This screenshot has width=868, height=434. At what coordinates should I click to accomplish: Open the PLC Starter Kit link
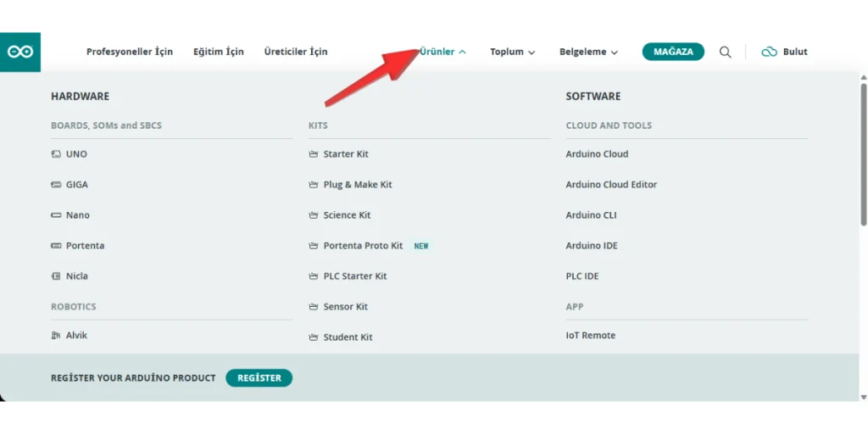coord(355,276)
